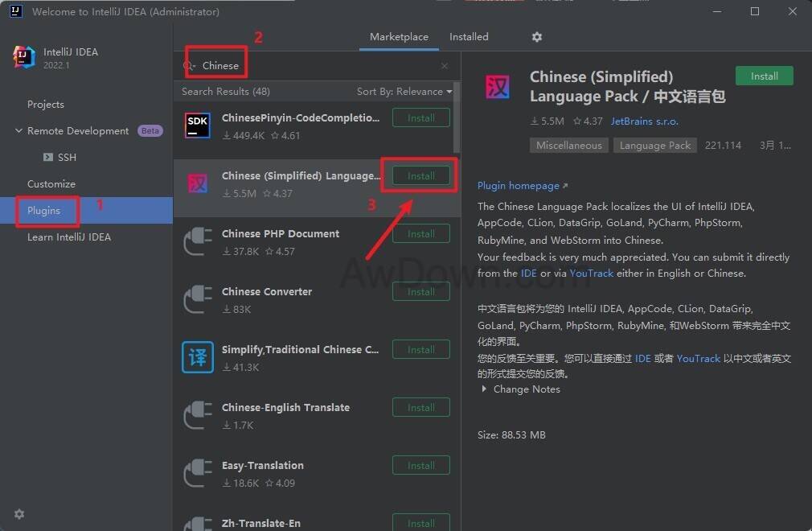Switch to the Installed tab

pos(469,37)
